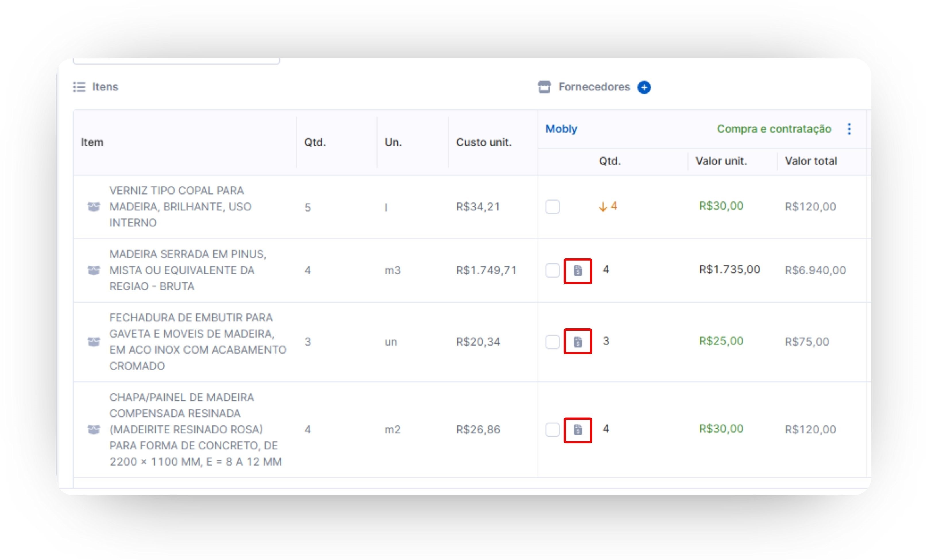Click box icon beside Madeira Serrada item

[x=94, y=270]
